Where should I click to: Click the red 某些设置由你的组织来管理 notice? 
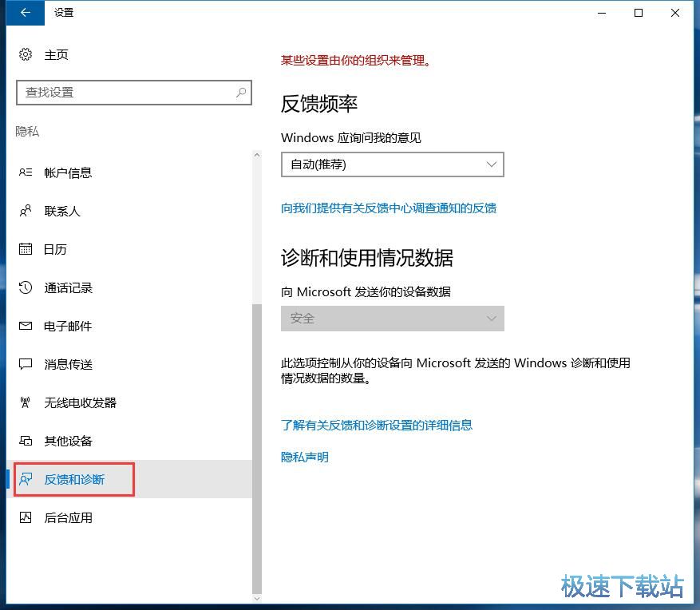(x=356, y=61)
